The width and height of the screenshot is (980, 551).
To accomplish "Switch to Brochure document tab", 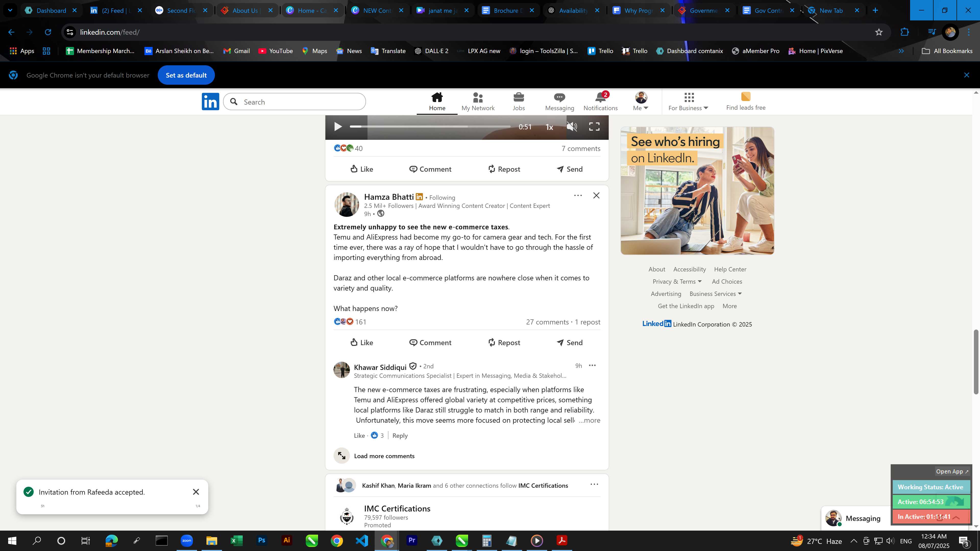I will tap(508, 11).
